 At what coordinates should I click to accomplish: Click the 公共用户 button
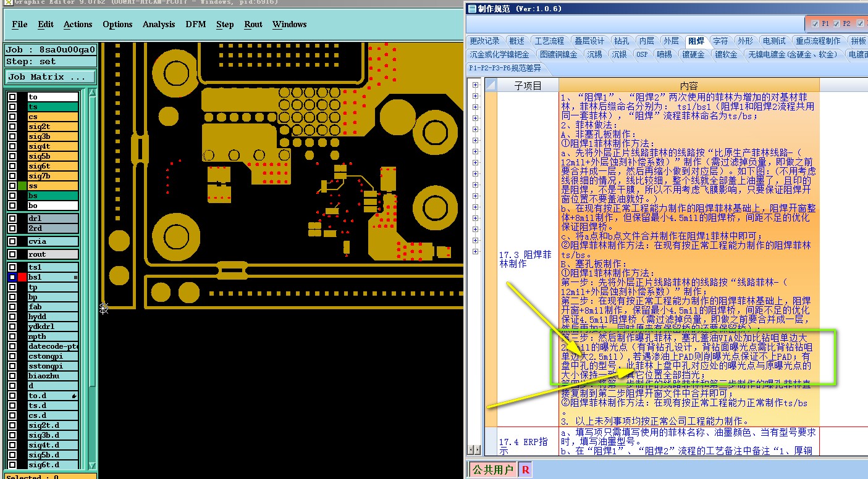(x=492, y=470)
